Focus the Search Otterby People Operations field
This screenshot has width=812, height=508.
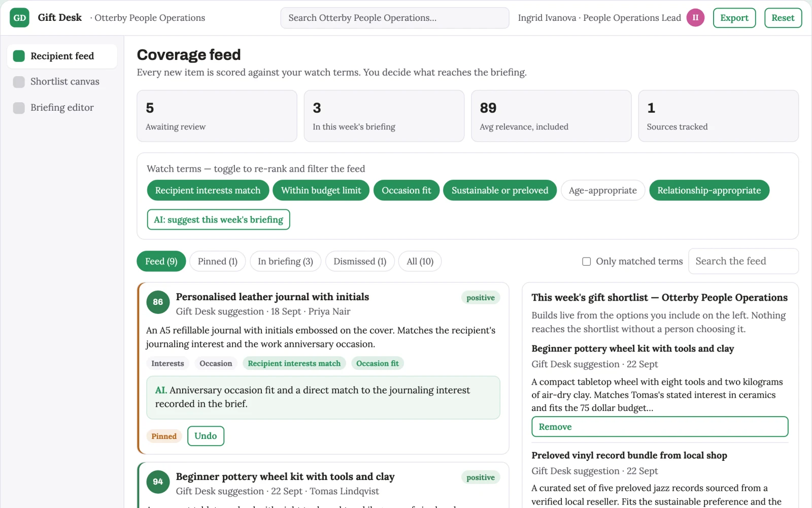(395, 18)
